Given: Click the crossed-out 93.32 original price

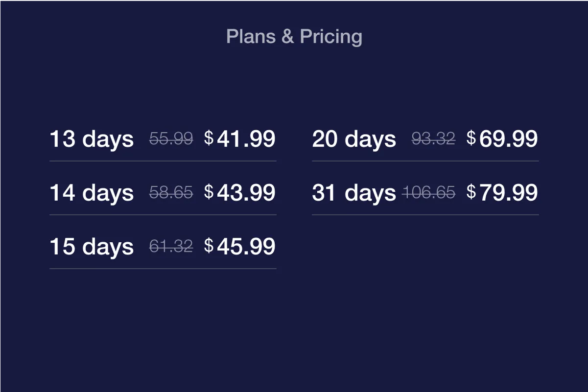Looking at the screenshot, I should (433, 139).
